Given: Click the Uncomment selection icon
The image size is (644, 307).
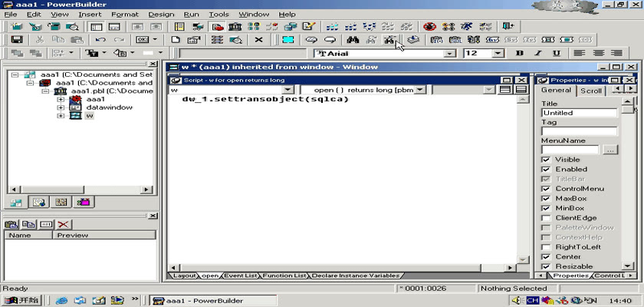Looking at the screenshot, I should click(330, 40).
